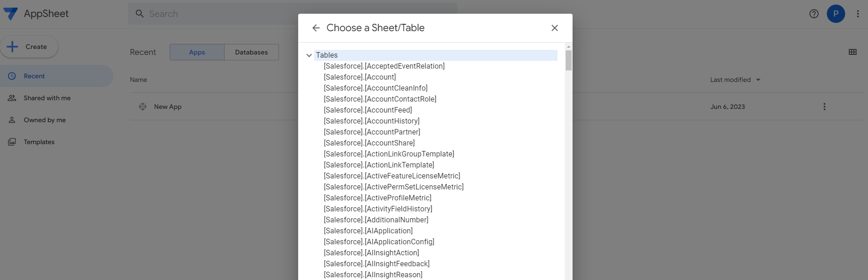Click the AppSheet logo icon
This screenshot has height=280, width=868.
[11, 14]
